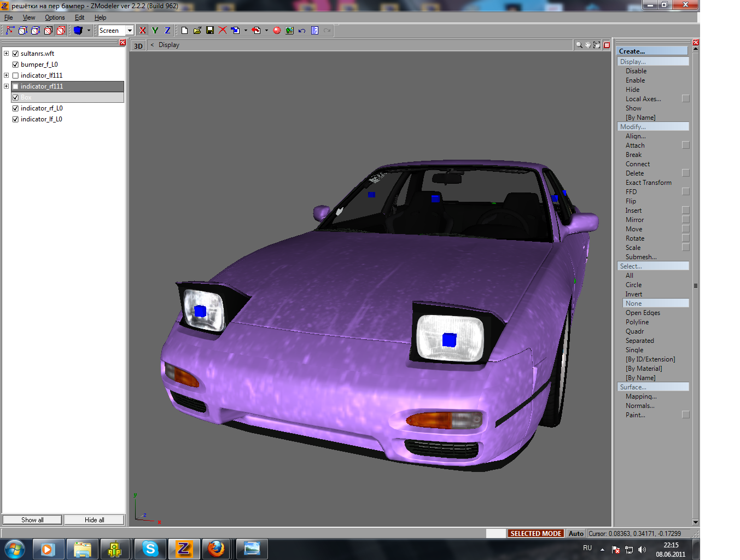Open the Screen coordinate system dropdown
Screen dimensions: 740x560
pos(130,31)
